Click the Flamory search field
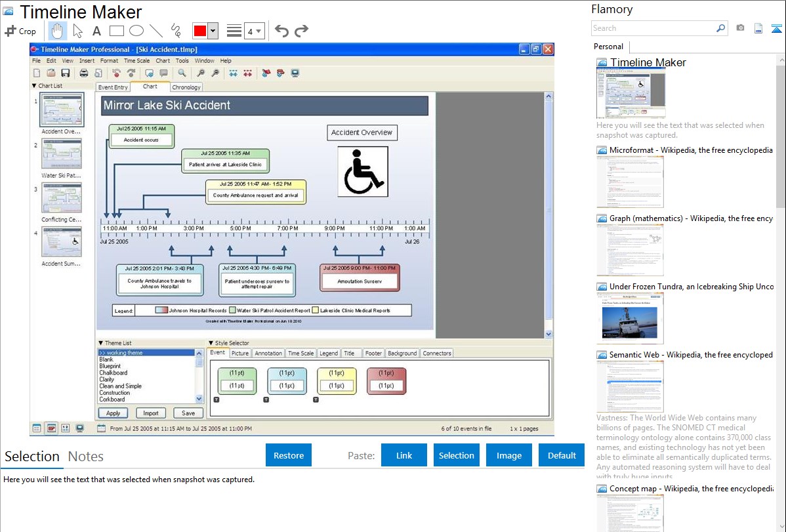Screen dimensions: 786x532 click(x=653, y=28)
